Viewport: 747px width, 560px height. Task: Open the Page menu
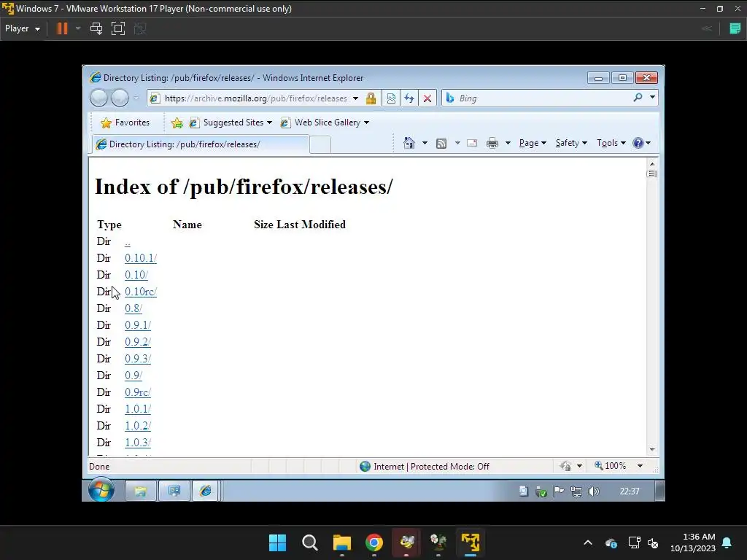coord(533,143)
